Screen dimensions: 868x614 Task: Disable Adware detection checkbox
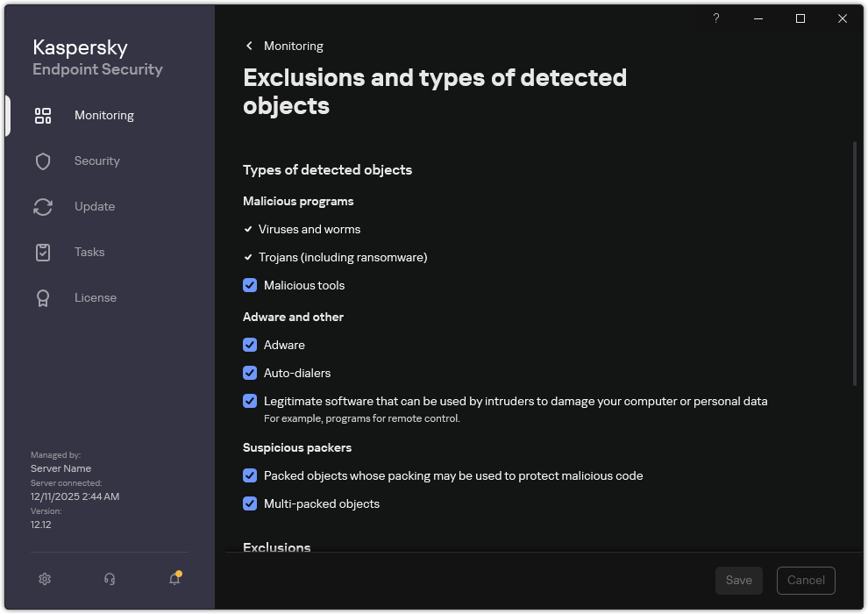tap(250, 345)
